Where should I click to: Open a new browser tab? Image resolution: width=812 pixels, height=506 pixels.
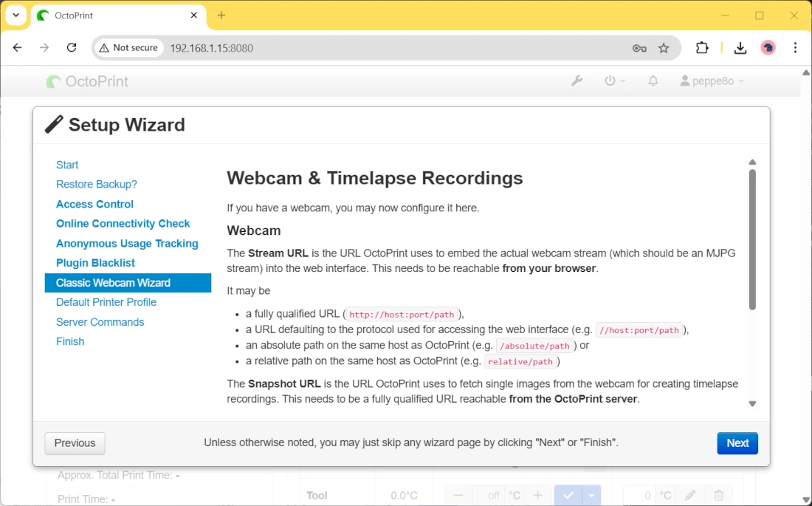coord(221,16)
